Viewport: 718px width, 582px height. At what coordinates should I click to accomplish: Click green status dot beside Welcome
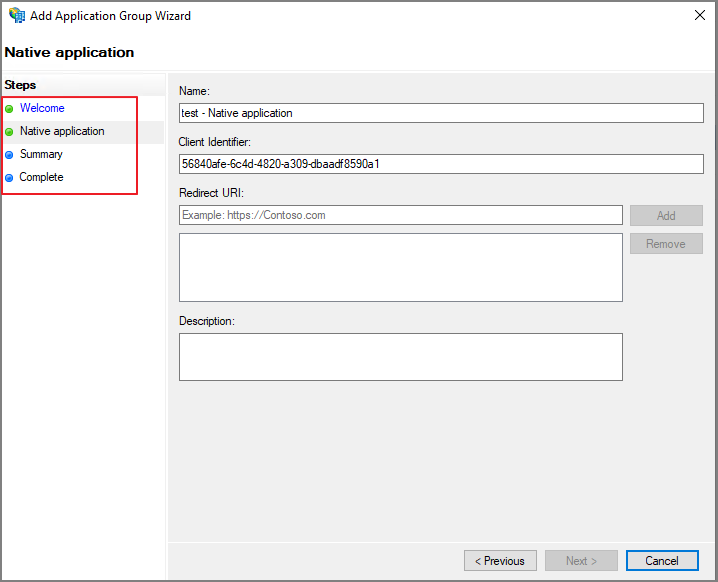pos(9,109)
